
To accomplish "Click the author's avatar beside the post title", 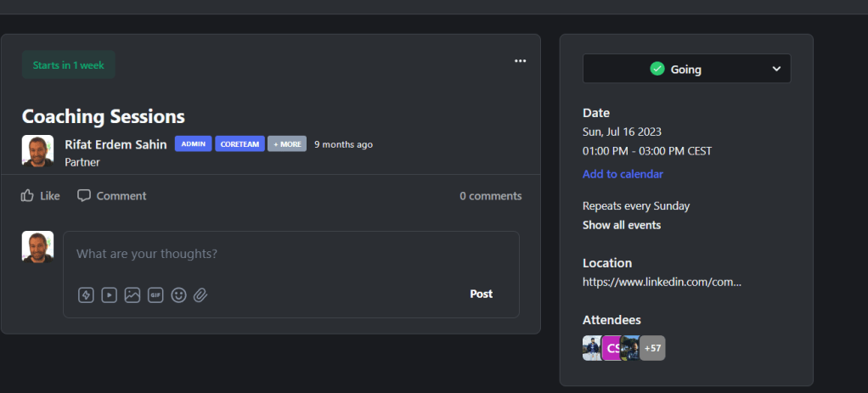I will click(37, 150).
